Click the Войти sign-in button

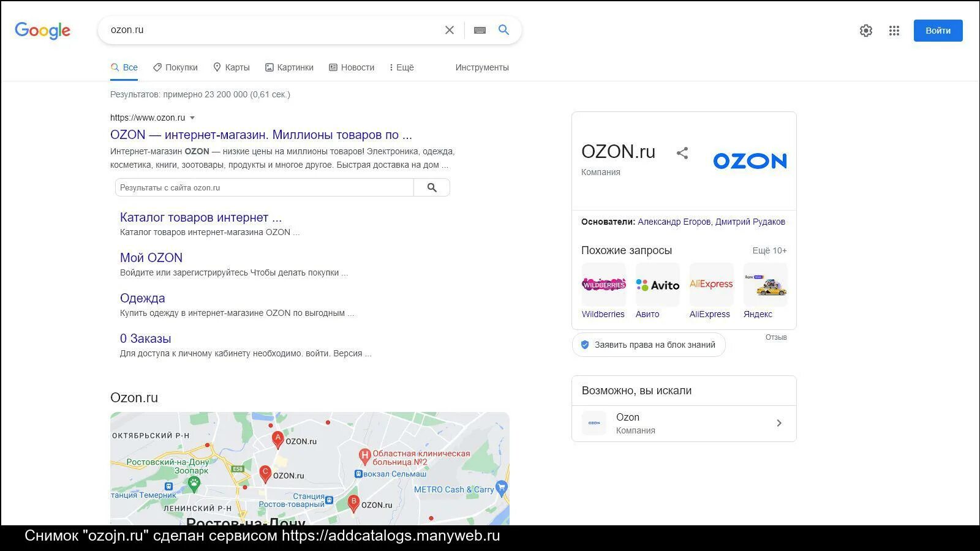click(938, 31)
